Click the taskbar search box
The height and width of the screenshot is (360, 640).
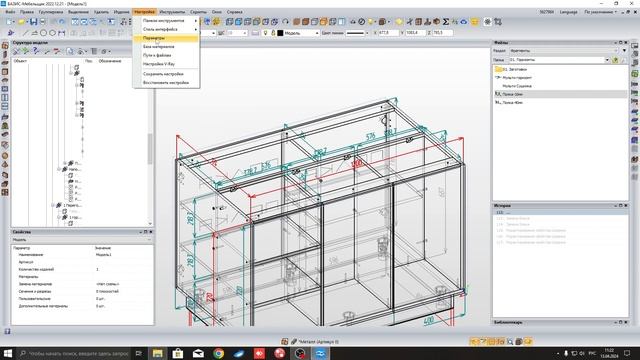73,353
